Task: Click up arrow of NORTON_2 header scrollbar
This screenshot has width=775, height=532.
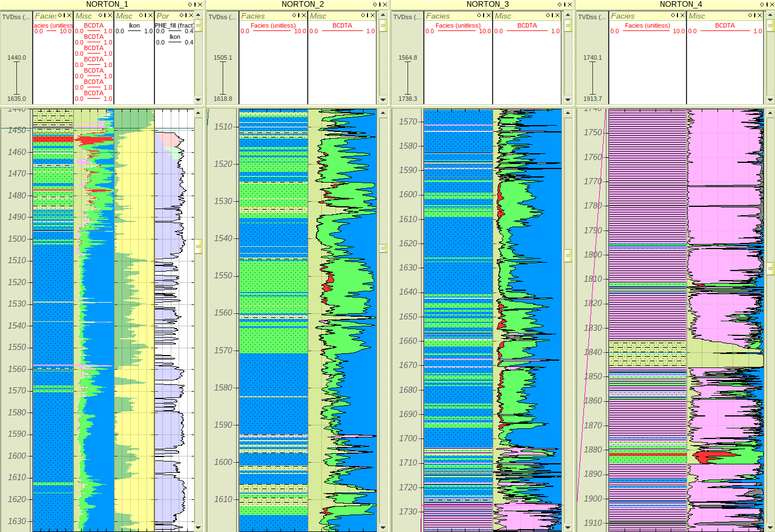Action: click(383, 15)
